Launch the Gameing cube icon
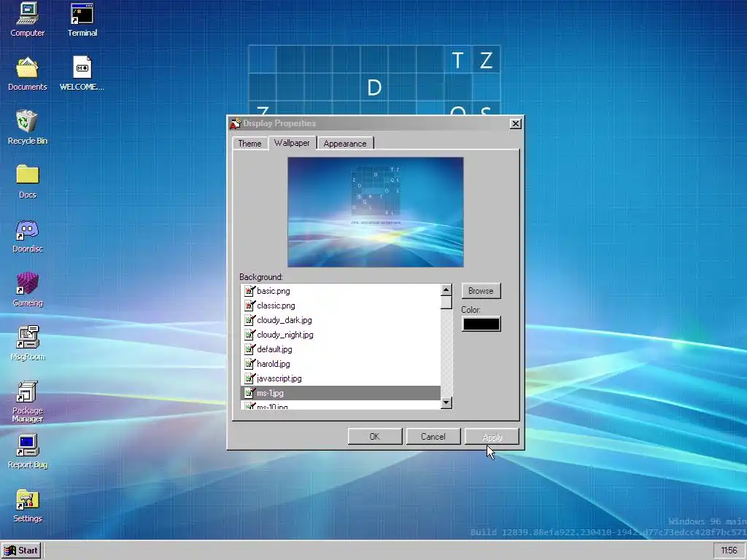747x560 pixels. (x=27, y=289)
